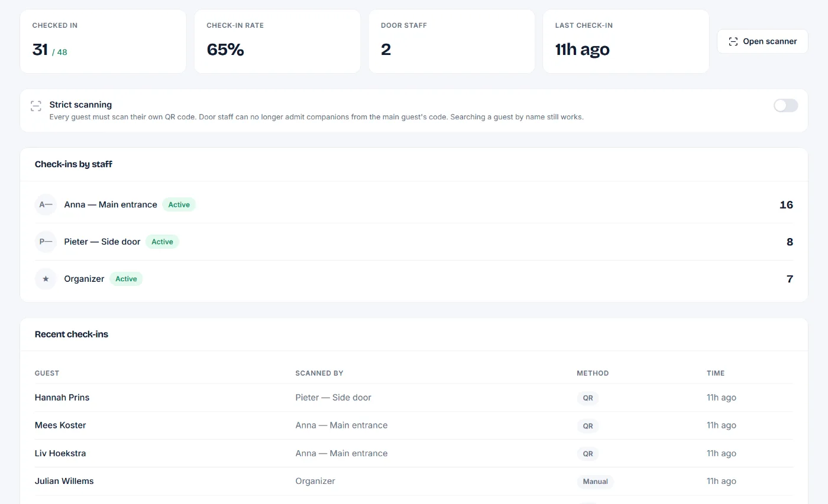The width and height of the screenshot is (828, 504).
Task: Click Pieter's Active status badge
Action: pos(162,242)
